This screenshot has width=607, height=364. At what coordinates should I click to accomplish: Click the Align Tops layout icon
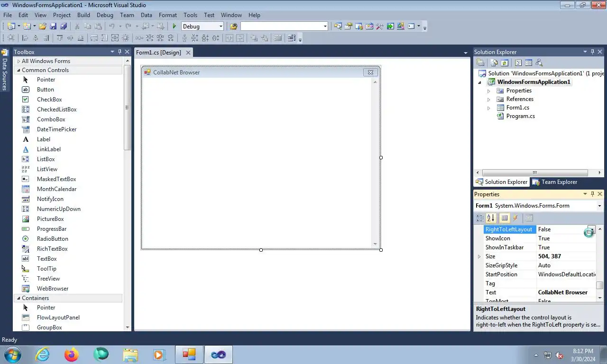click(x=60, y=38)
